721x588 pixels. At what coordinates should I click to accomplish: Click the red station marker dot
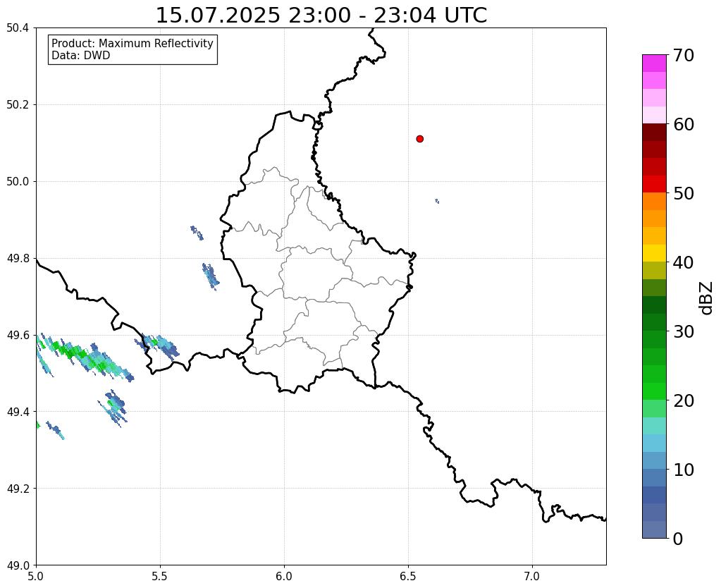click(419, 139)
